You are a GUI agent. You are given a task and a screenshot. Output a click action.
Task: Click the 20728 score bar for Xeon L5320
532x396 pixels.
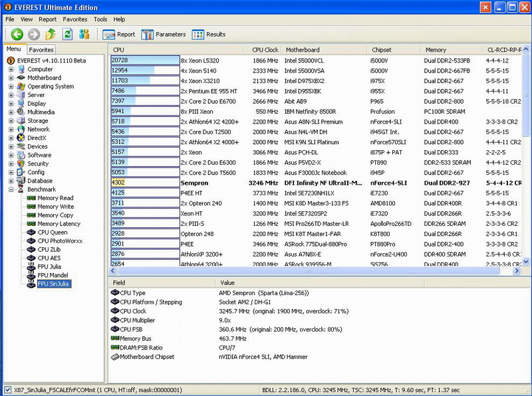pos(145,60)
